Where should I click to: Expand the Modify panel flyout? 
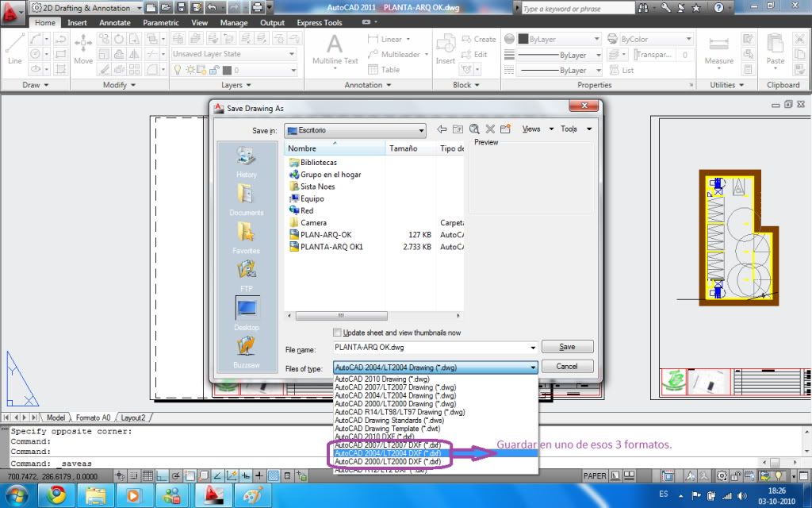coord(119,84)
